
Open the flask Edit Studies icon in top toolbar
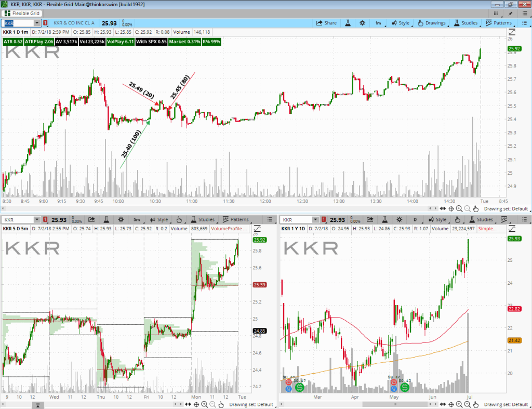pos(348,23)
